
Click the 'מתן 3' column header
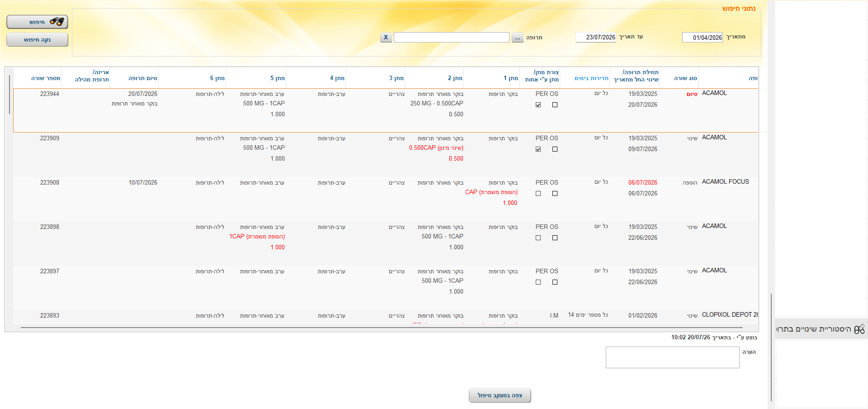point(396,78)
